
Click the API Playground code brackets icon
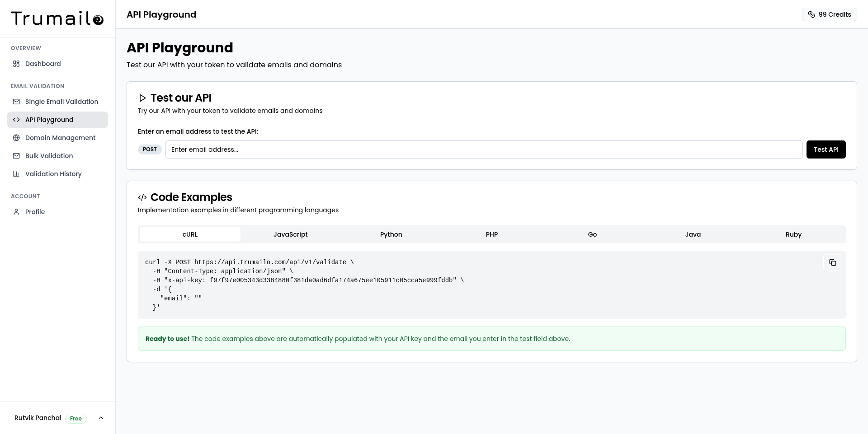(16, 120)
